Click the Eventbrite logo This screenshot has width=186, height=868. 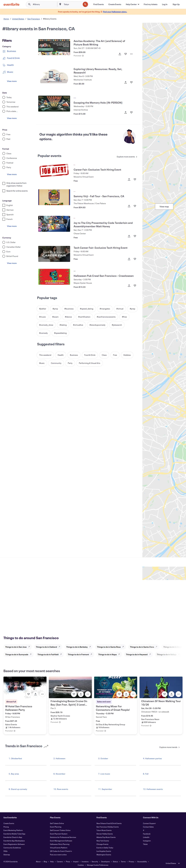(x=11, y=4)
